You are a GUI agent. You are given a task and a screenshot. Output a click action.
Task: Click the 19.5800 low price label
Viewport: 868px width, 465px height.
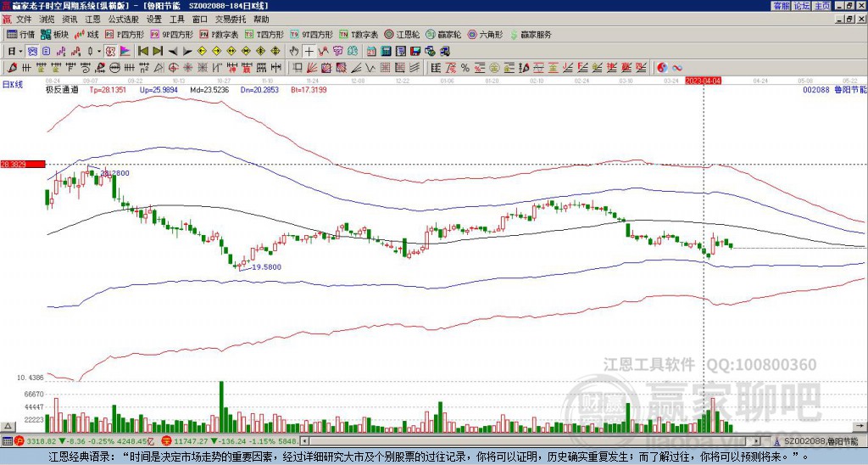(x=266, y=267)
